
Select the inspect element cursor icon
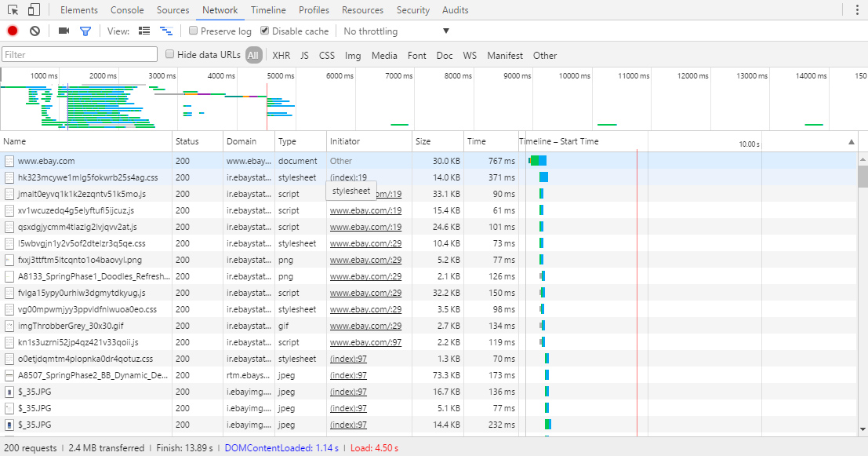click(x=13, y=9)
